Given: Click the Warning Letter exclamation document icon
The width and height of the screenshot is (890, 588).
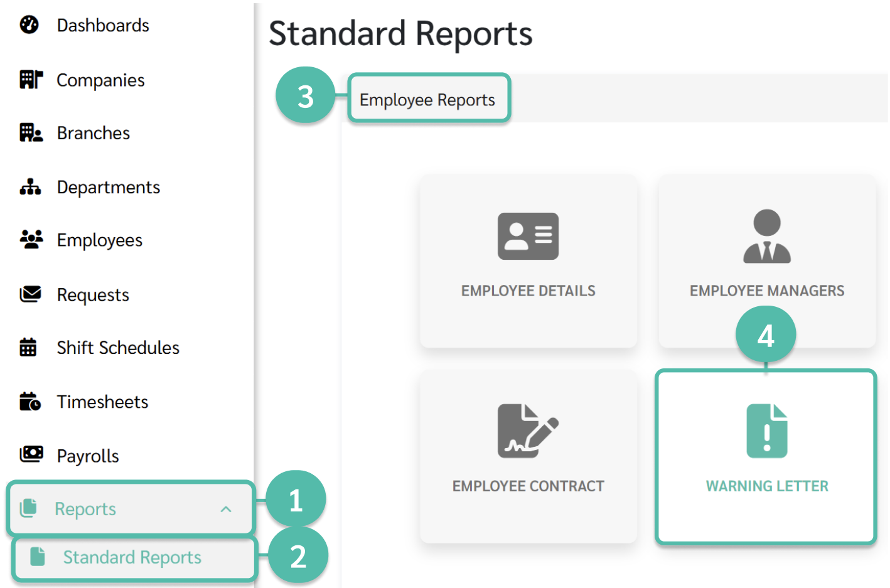Looking at the screenshot, I should click(x=766, y=431).
